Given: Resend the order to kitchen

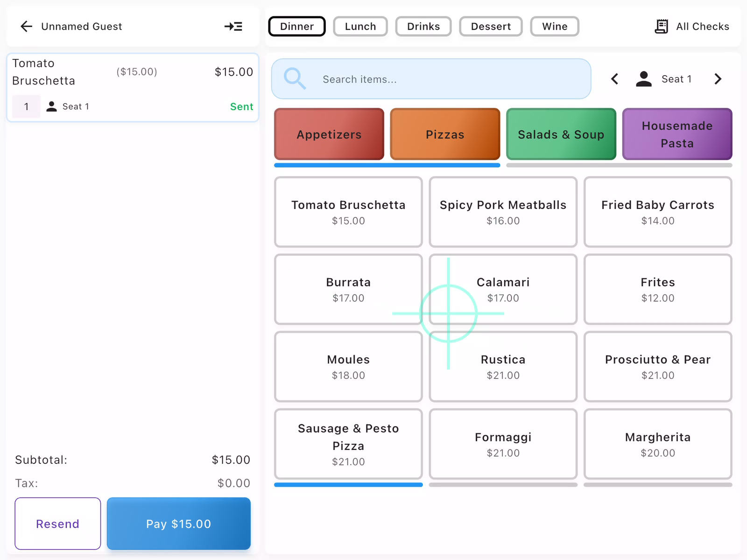Looking at the screenshot, I should (57, 524).
